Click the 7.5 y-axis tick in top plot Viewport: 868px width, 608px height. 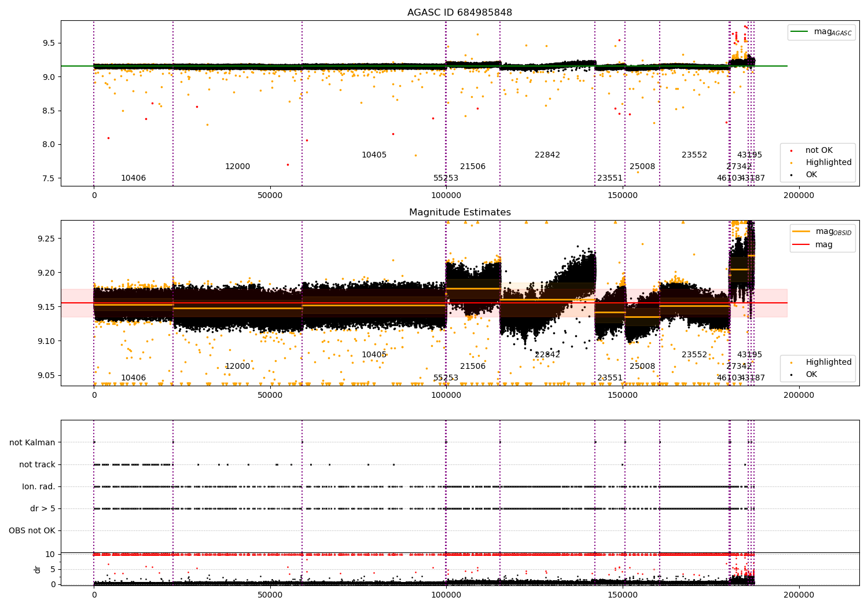48,178
